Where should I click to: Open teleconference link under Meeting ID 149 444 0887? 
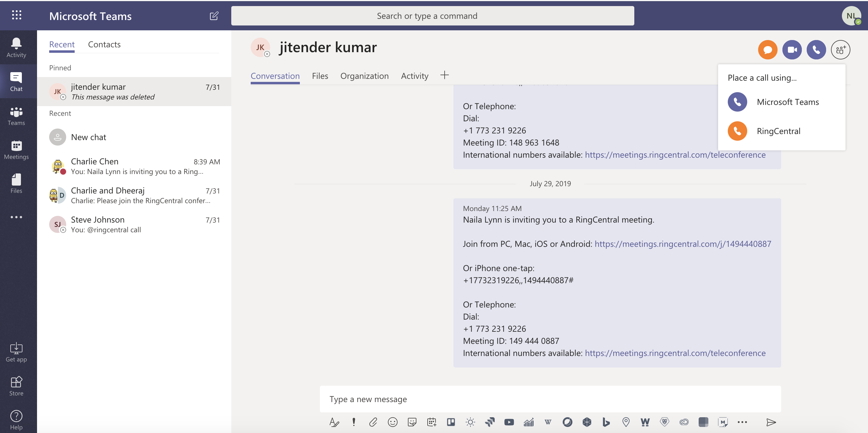[x=675, y=353]
